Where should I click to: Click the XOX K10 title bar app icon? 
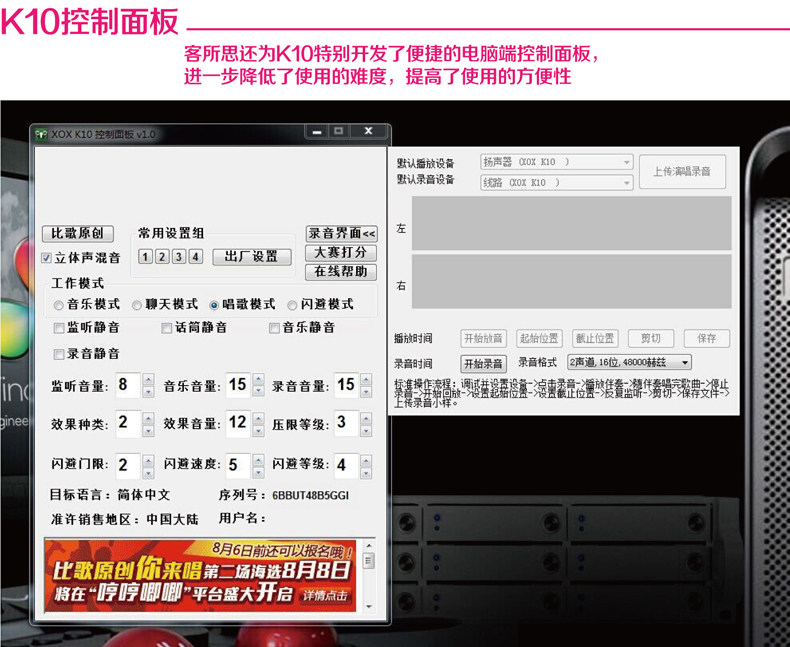tap(40, 134)
